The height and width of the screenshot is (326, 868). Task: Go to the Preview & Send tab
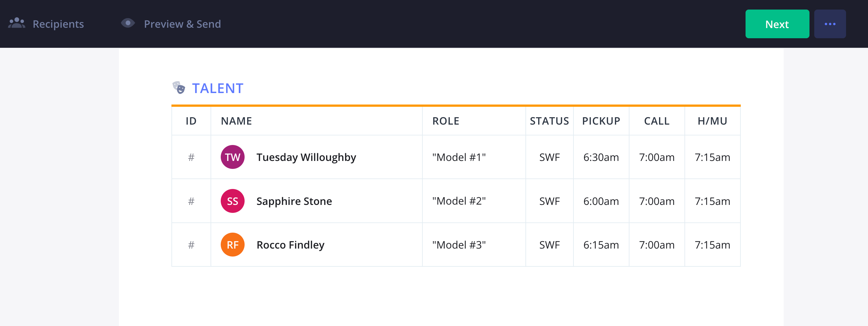coord(182,24)
